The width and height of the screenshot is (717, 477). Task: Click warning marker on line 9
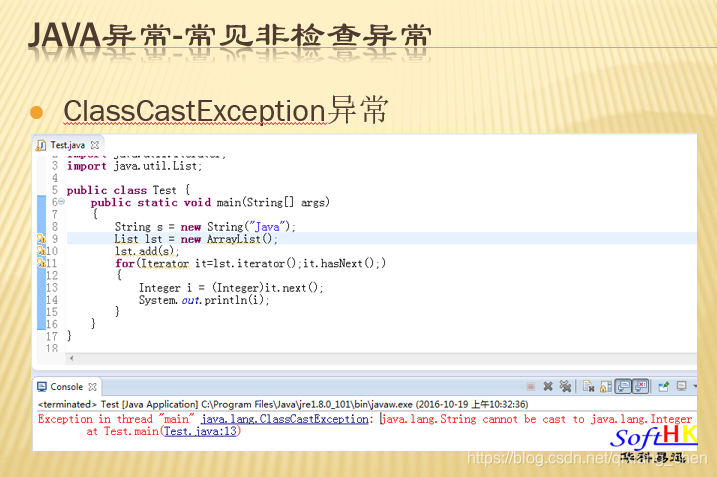pos(41,239)
